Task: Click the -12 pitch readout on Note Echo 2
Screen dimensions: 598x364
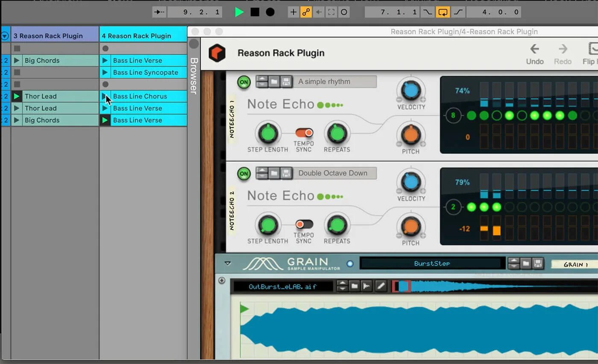Action: coord(464,229)
